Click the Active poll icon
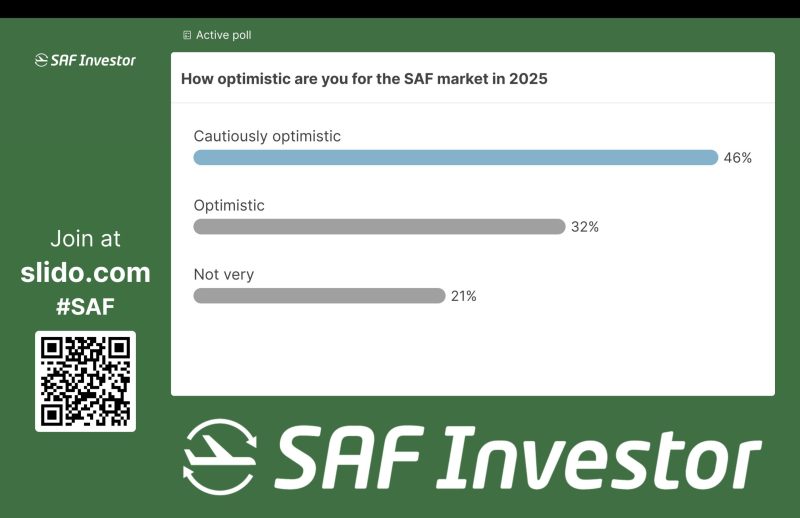The height and width of the screenshot is (518, 800). pyautogui.click(x=187, y=35)
